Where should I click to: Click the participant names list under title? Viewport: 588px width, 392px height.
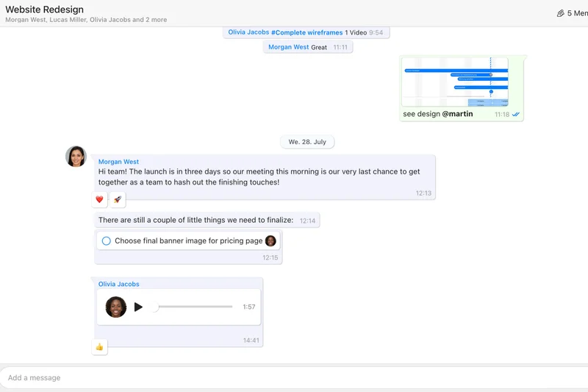pos(86,20)
